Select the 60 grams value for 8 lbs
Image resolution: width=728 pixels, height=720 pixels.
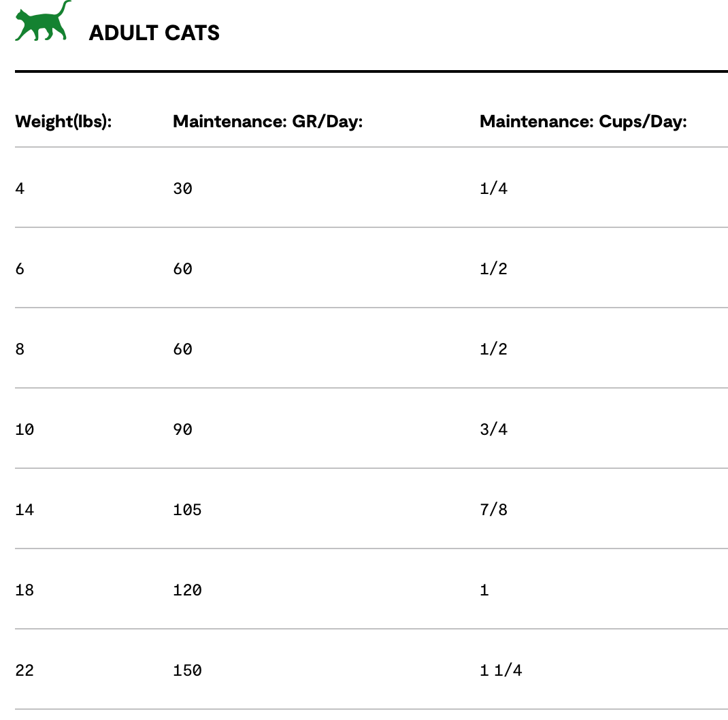[x=182, y=349]
